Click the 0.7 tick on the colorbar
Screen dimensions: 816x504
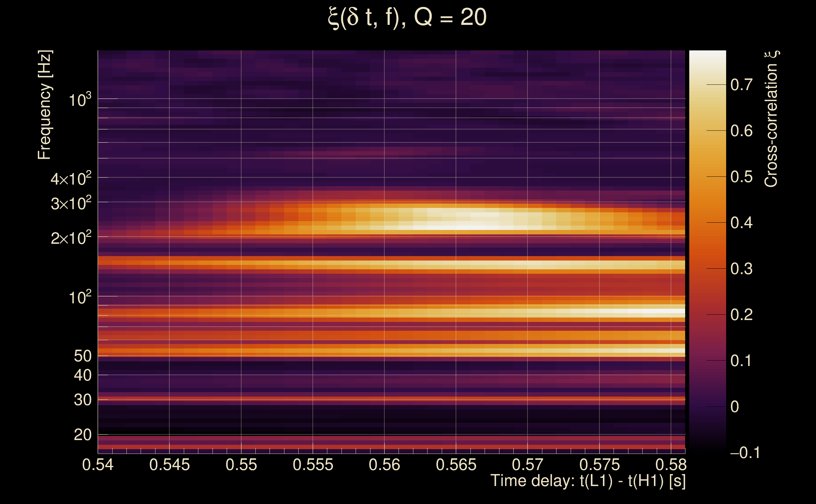pos(741,85)
